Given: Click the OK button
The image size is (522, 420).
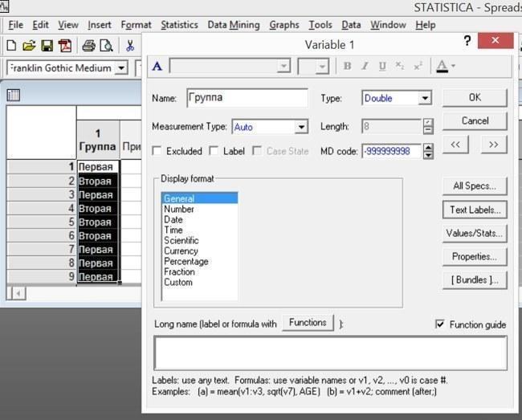Looking at the screenshot, I should tap(475, 97).
